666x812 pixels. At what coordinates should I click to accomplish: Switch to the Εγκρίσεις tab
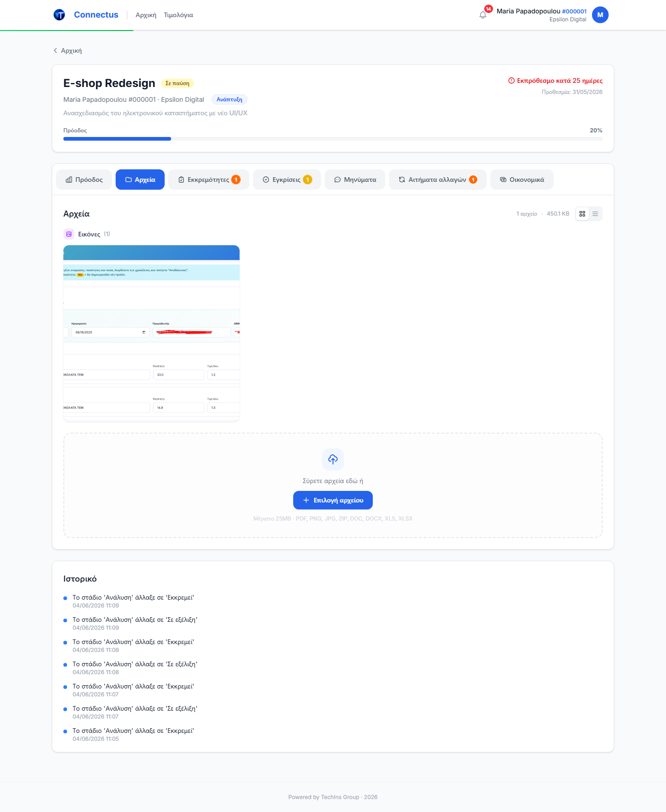point(287,180)
